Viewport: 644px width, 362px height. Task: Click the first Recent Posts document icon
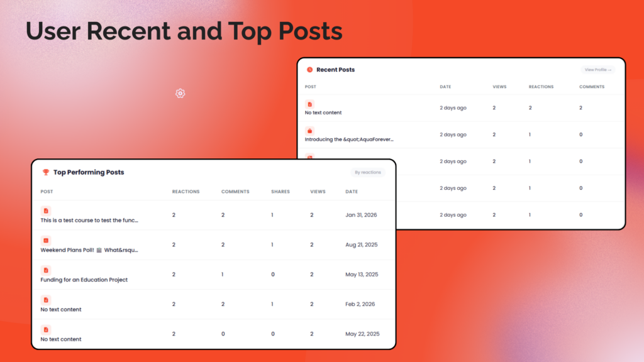click(309, 104)
